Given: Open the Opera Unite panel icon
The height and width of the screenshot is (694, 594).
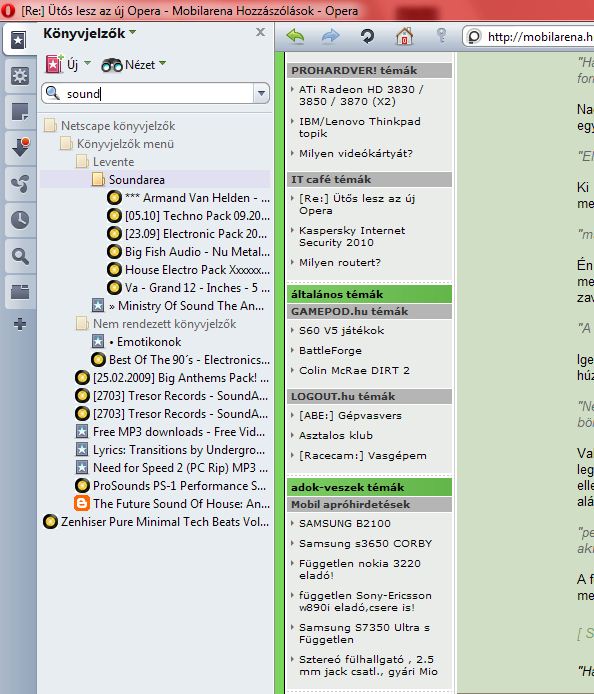Looking at the screenshot, I should click(x=20, y=184).
